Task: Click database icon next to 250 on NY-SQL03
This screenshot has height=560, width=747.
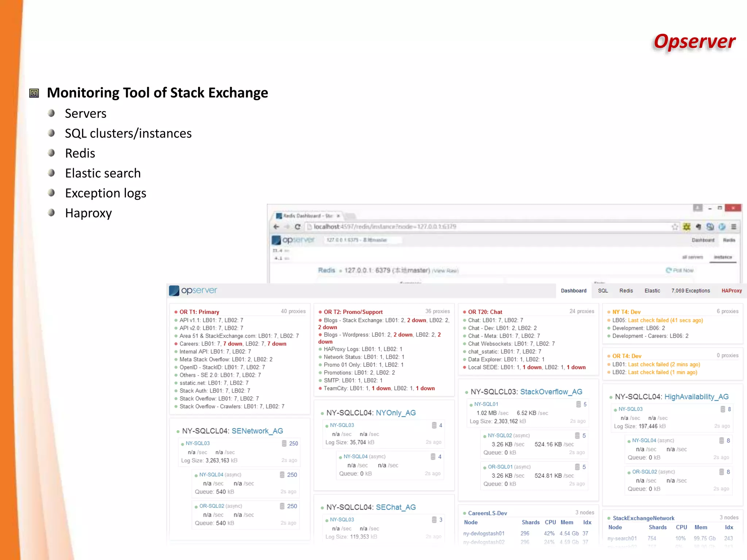Action: point(284,443)
